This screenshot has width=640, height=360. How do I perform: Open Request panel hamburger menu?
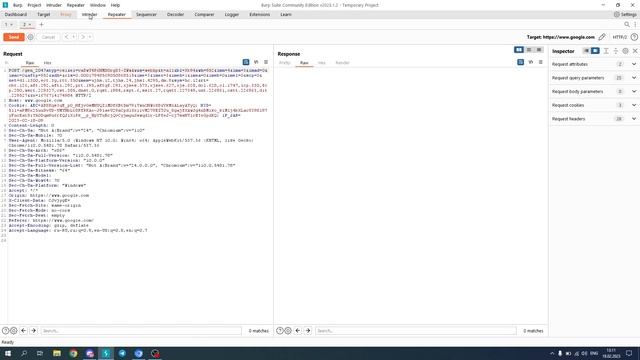click(x=266, y=62)
